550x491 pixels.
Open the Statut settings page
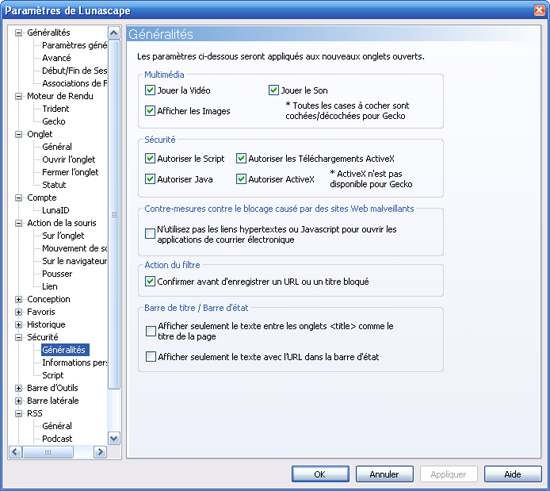point(54,185)
